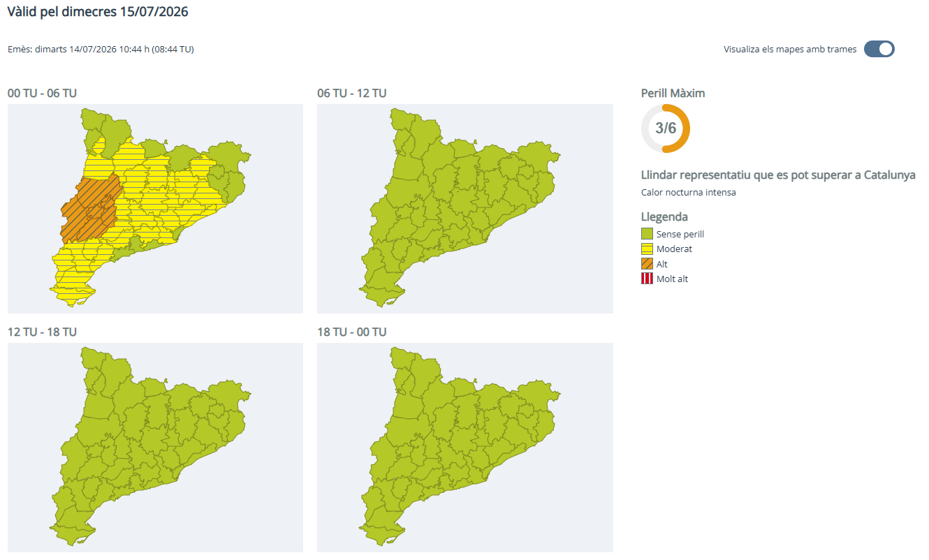Toggle the 'Visualiza els mapes amb trames' switch
Viewport: 929px width, 560px height.
pos(879,49)
